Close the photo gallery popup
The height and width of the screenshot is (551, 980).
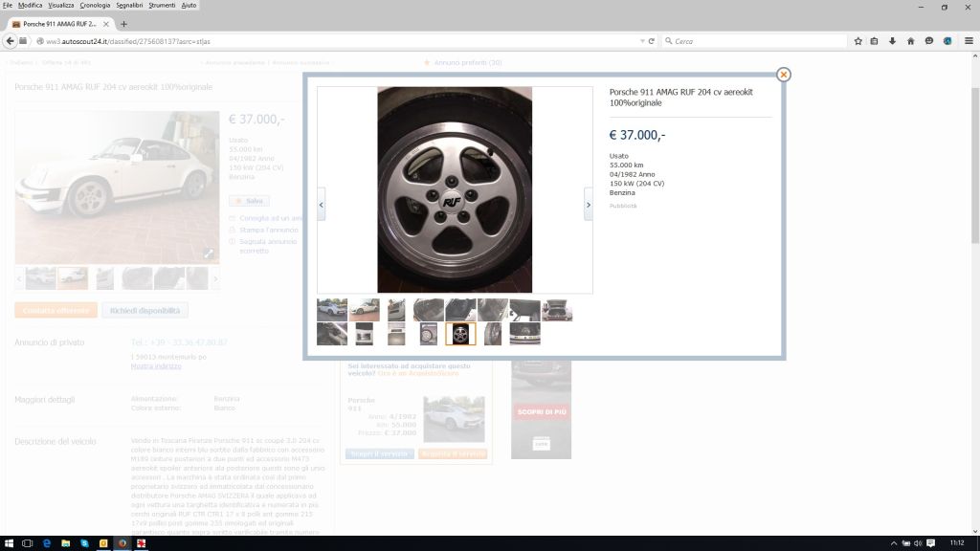coord(783,75)
